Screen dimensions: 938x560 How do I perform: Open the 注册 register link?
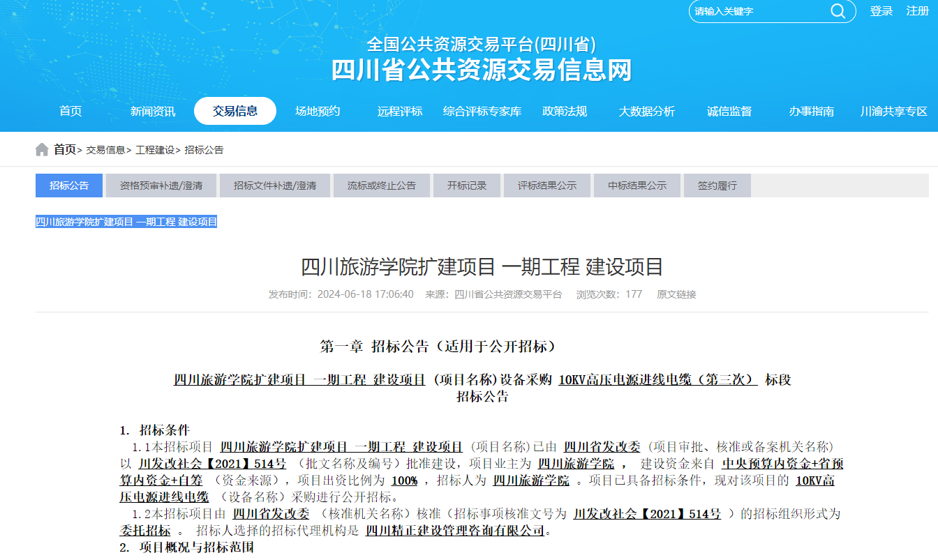tap(918, 11)
